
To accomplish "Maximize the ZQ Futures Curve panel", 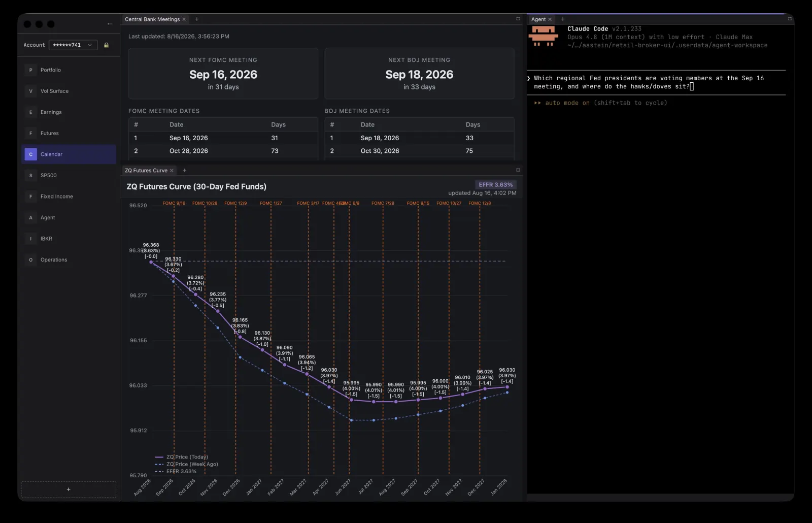I will 518,170.
